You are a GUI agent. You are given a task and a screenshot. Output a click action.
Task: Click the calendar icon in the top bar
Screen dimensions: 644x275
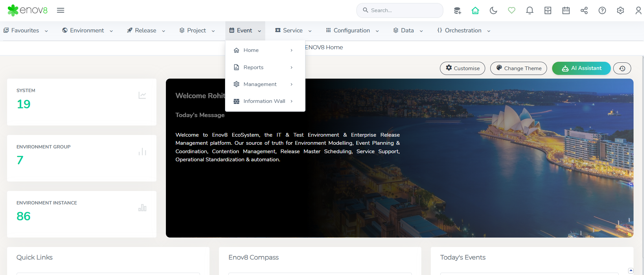pos(566,10)
